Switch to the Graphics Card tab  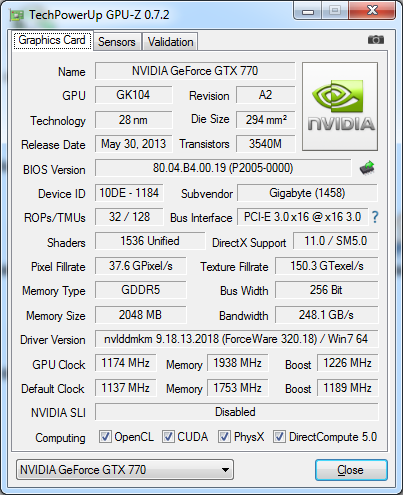point(52,41)
